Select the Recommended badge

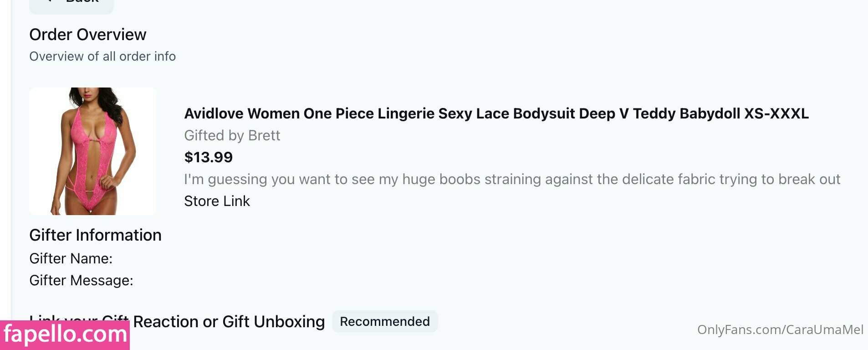pyautogui.click(x=385, y=321)
